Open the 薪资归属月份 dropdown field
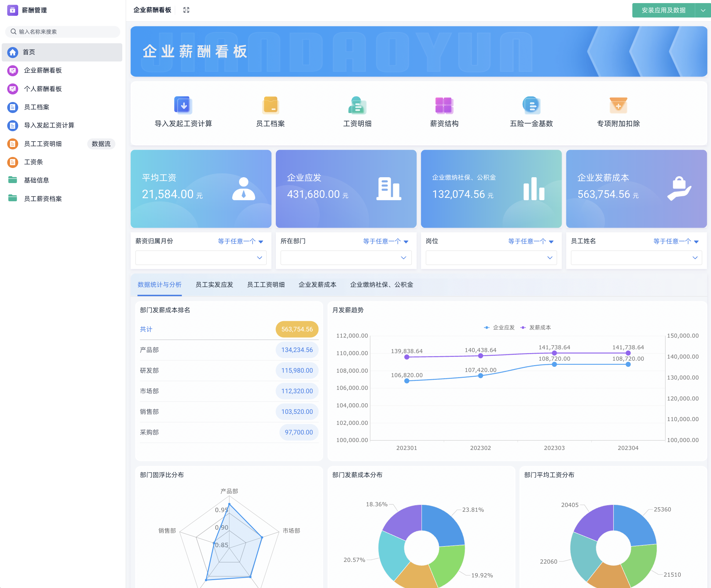The image size is (711, 588). coord(201,258)
